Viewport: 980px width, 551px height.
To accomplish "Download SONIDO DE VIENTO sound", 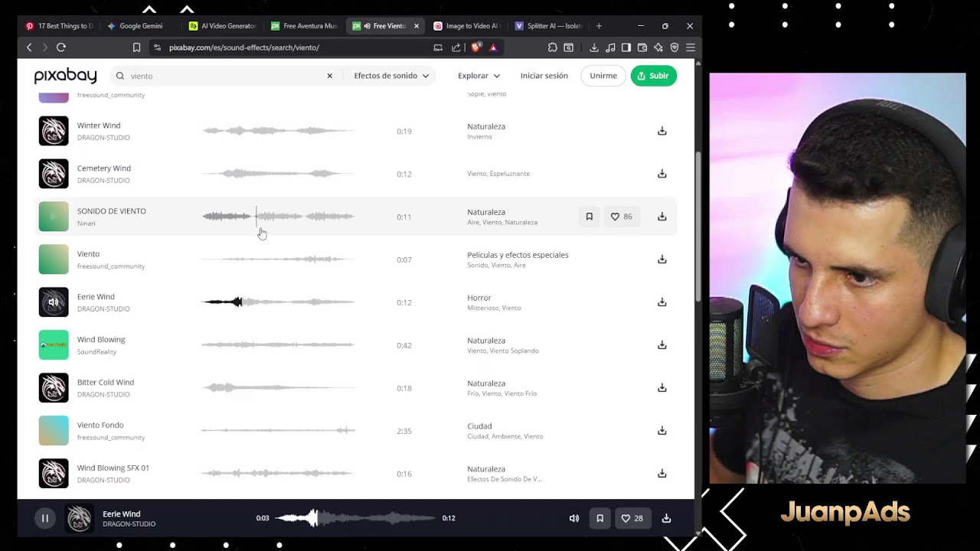I will tap(662, 217).
